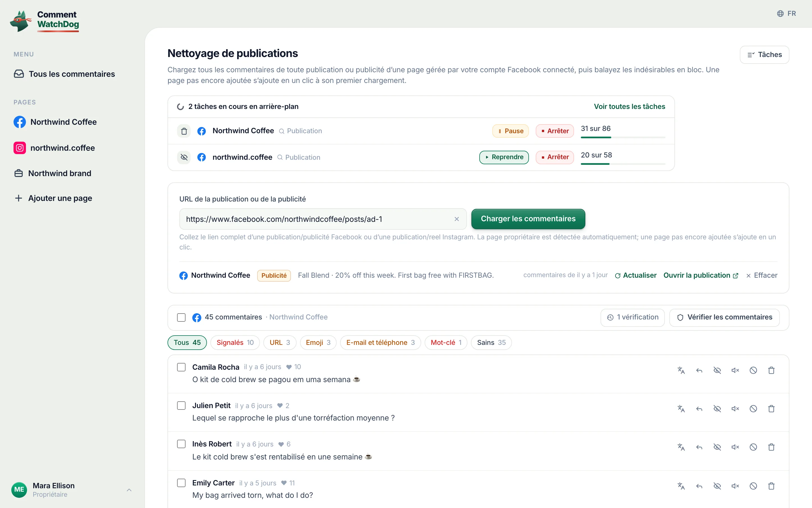The image size is (812, 508).
Task: Click Vérifier les commentaires button
Action: tap(724, 317)
